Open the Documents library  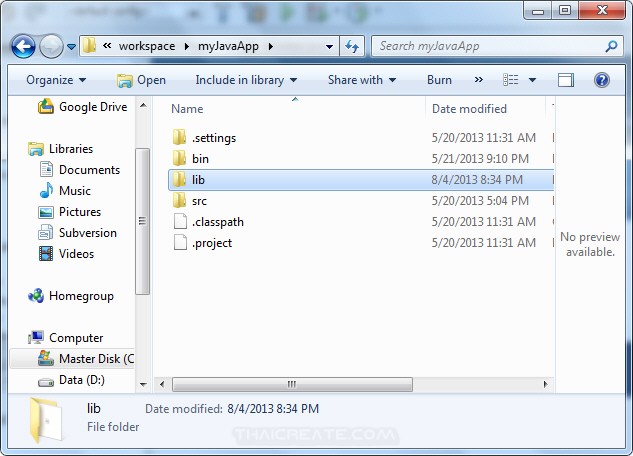point(80,170)
